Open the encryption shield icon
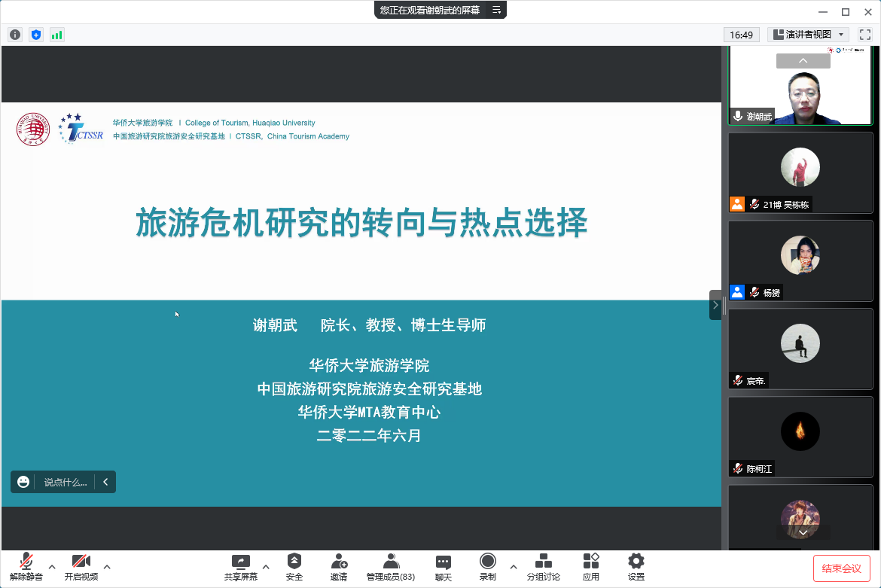 pos(36,35)
